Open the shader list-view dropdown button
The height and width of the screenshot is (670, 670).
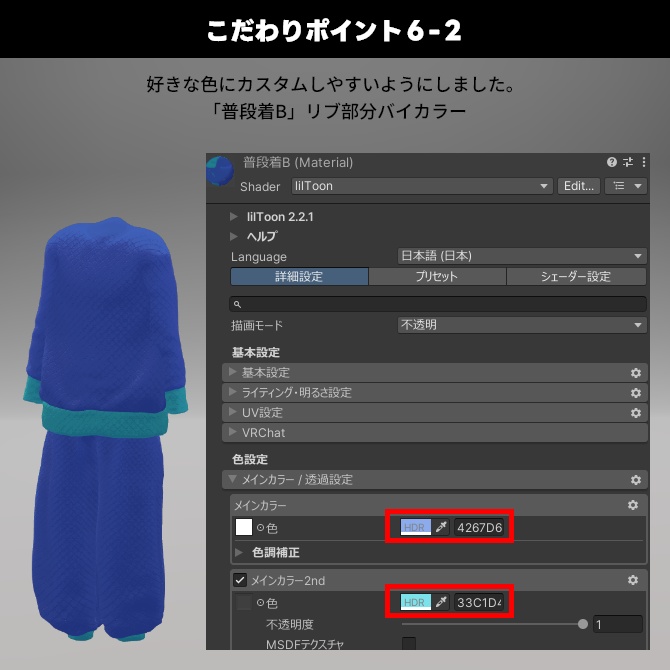pyautogui.click(x=626, y=186)
